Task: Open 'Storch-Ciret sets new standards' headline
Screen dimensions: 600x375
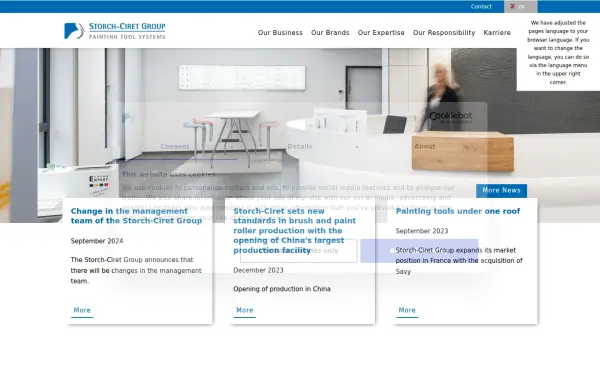Action: pos(295,231)
